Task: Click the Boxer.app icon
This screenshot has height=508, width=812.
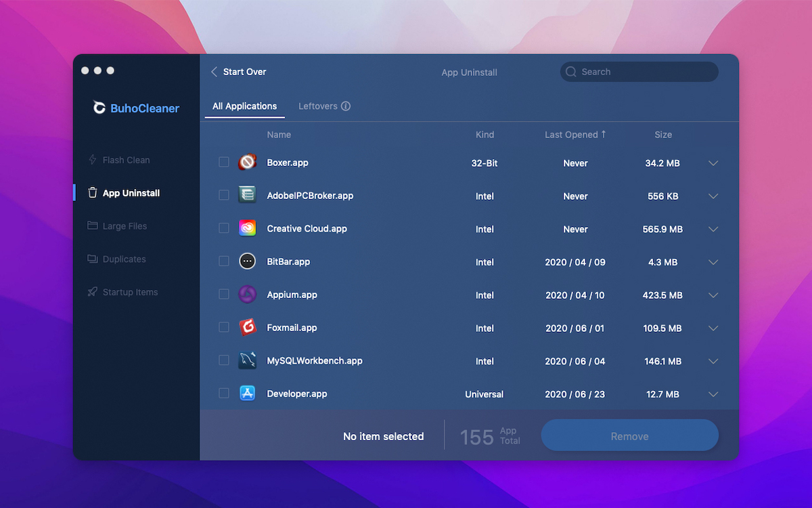Action: pyautogui.click(x=247, y=163)
